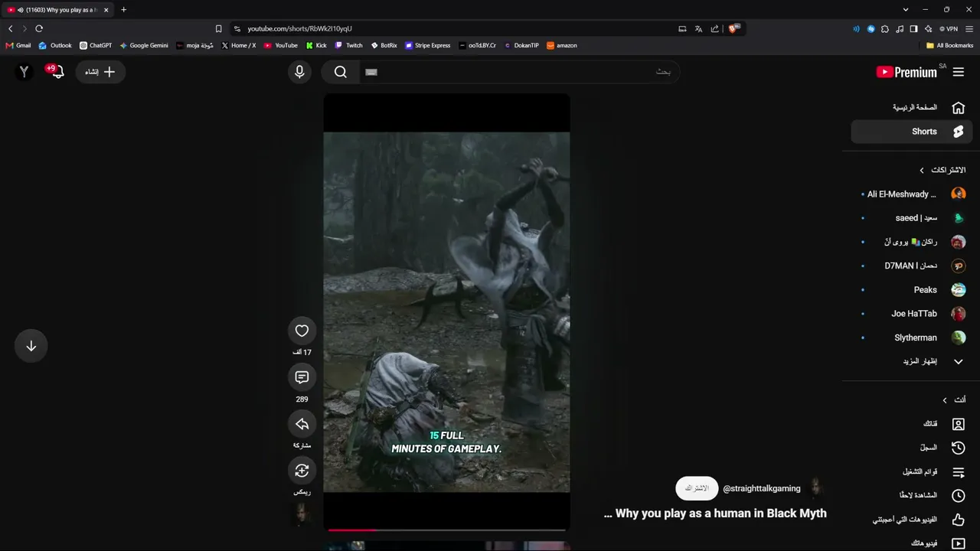
Task: Open the Gmail bookmark
Action: click(x=18, y=45)
